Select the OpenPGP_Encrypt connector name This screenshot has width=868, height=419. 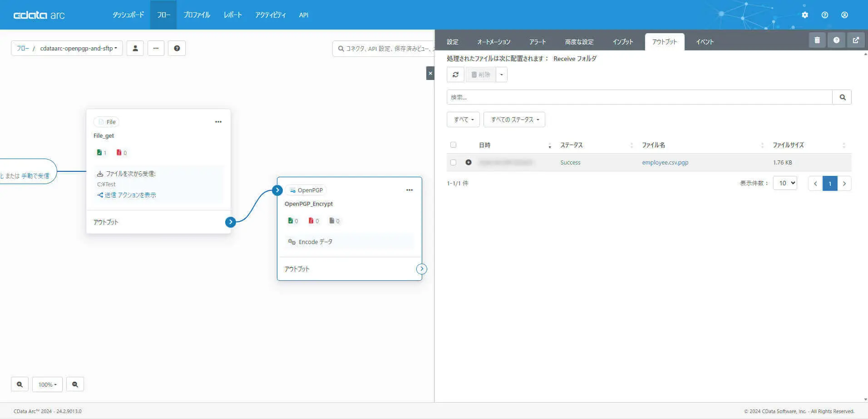click(309, 204)
